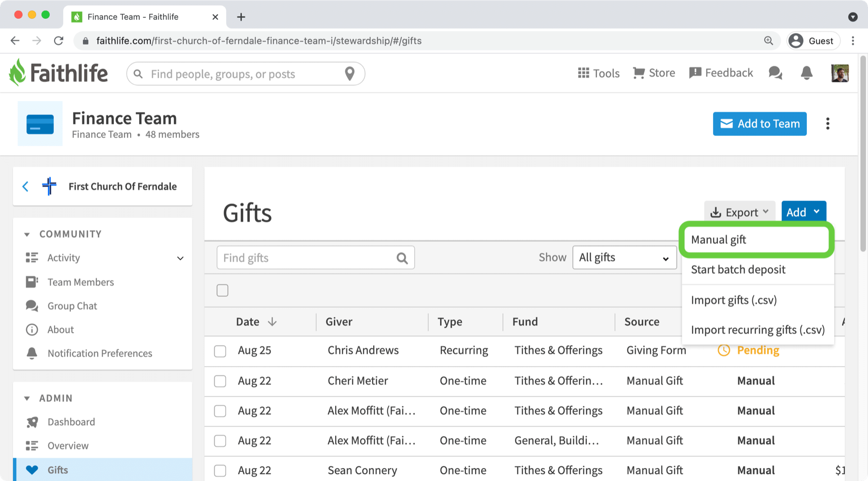Select the Alex Moffitt Tithes & Offerings row checkbox
This screenshot has width=868, height=481.
tap(220, 411)
